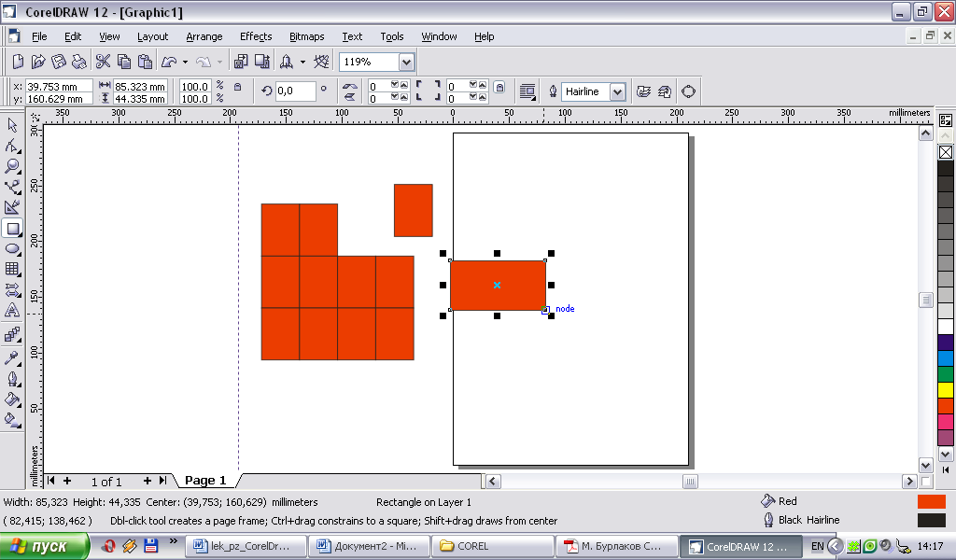Image resolution: width=956 pixels, height=560 pixels.
Task: Switch to lek_pz_CorelDr taskbar window
Action: click(246, 546)
